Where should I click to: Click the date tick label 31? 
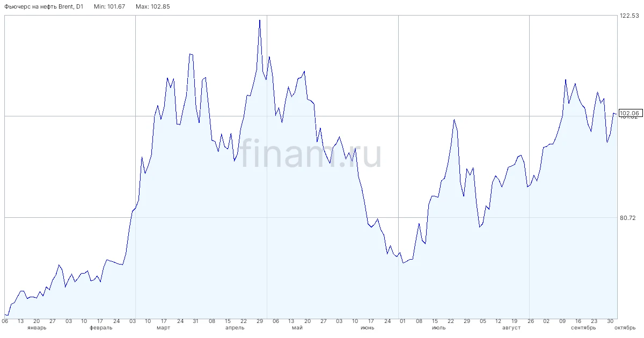point(196,321)
